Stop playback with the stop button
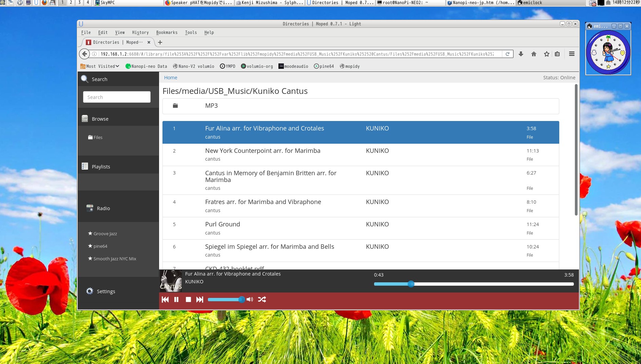The height and width of the screenshot is (364, 641). click(x=189, y=300)
